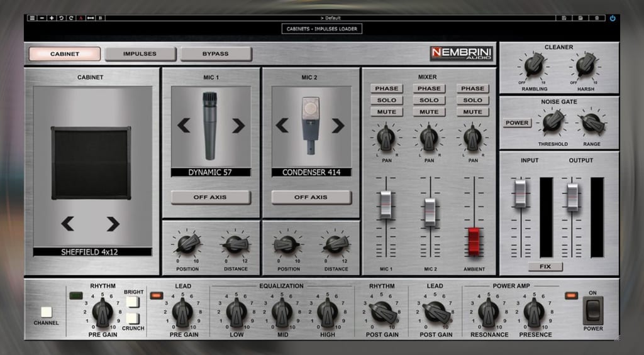Click the INPUT level fader handle
The width and height of the screenshot is (644, 355).
(x=520, y=193)
